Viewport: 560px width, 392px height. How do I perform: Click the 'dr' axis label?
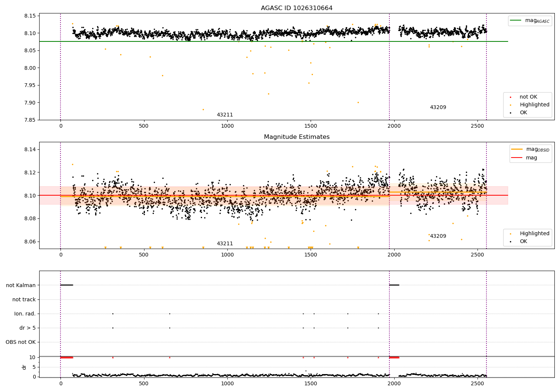(24, 367)
